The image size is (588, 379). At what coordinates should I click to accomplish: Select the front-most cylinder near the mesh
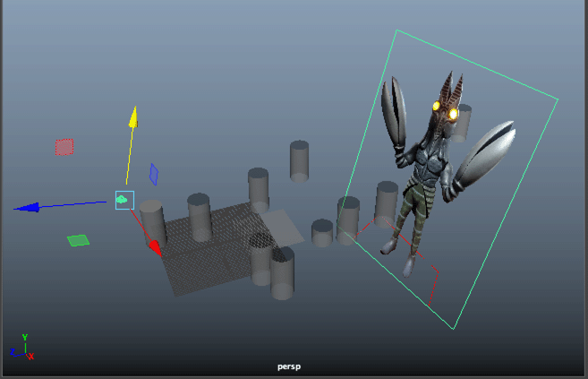[x=283, y=274]
